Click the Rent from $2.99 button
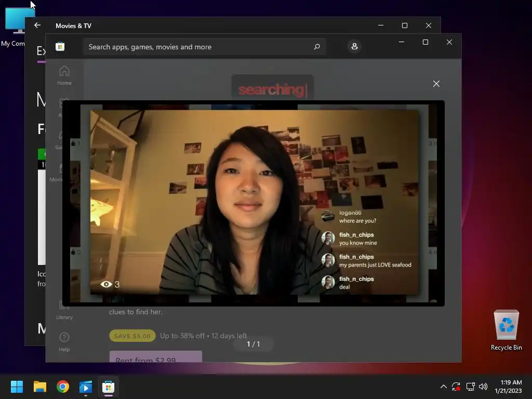 (156, 356)
